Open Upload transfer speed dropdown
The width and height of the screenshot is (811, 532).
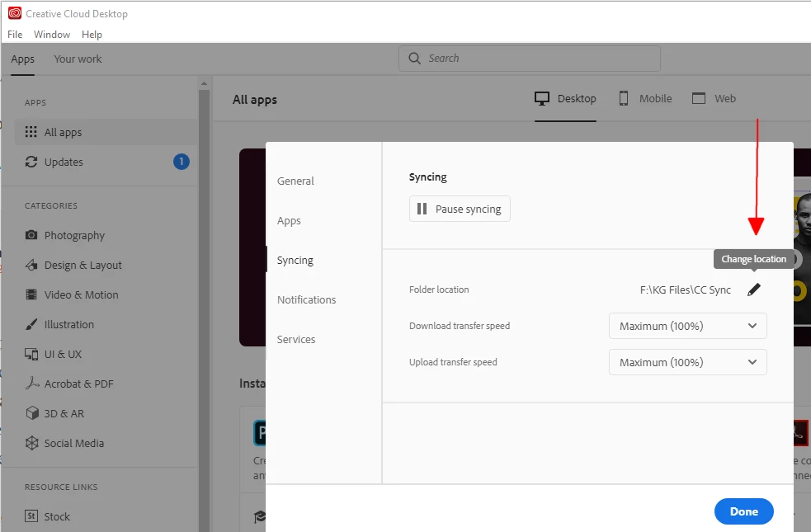(x=687, y=362)
